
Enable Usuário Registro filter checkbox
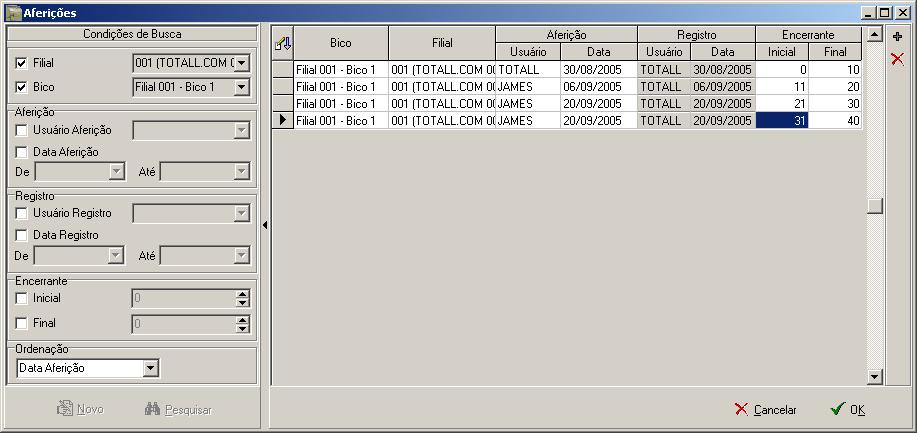coord(22,214)
